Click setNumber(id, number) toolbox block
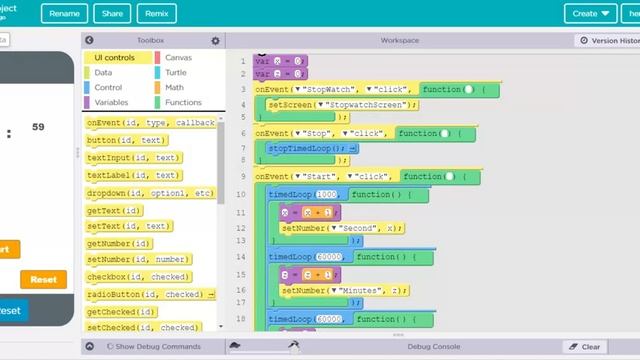This screenshot has width=640, height=360. click(x=139, y=260)
